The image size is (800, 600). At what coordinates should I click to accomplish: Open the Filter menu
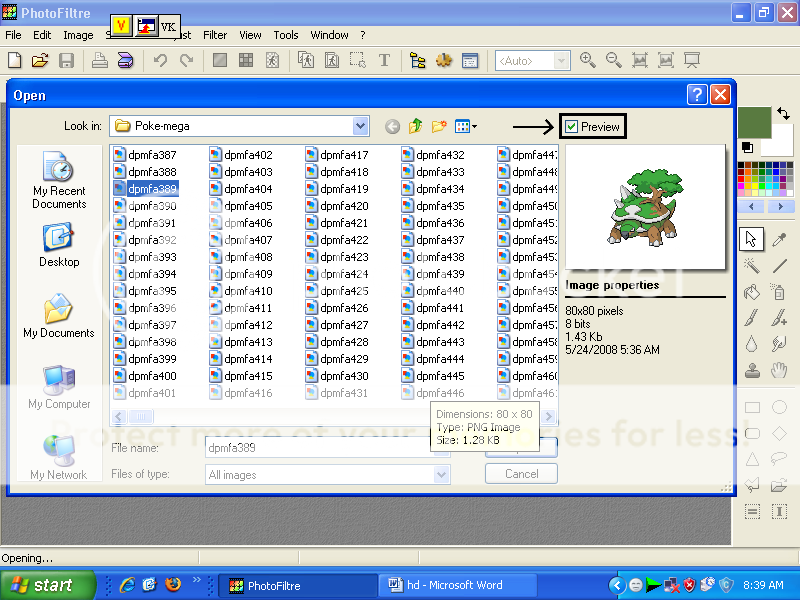pyautogui.click(x=215, y=35)
